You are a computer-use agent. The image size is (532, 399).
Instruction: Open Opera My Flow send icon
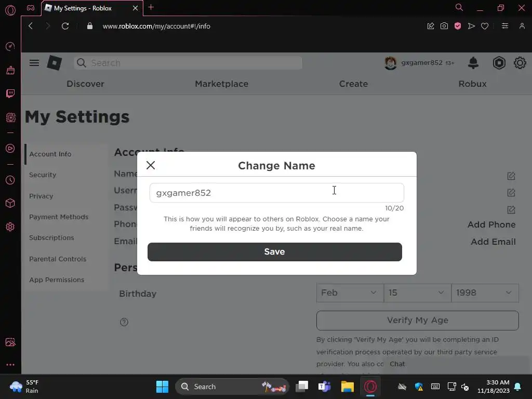[471, 26]
